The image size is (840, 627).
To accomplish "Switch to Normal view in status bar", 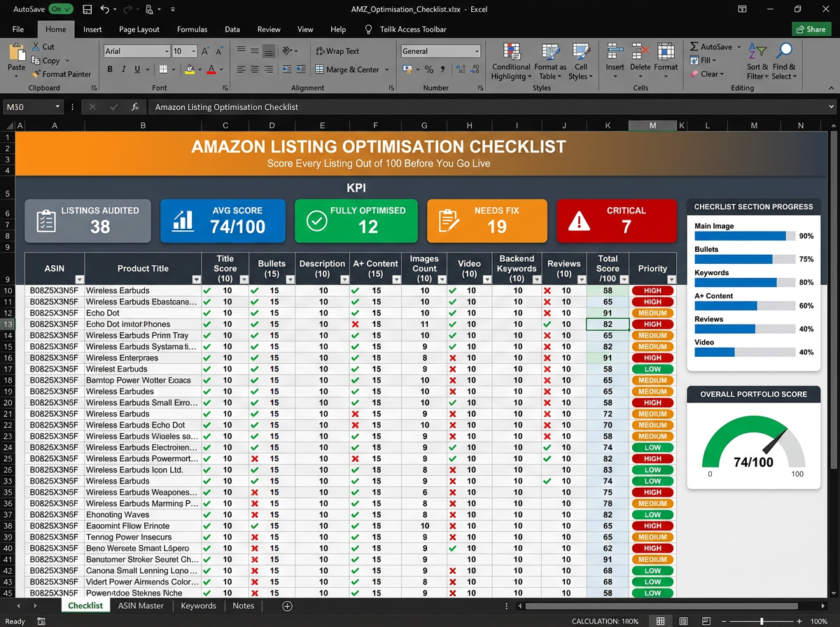I will [661, 621].
